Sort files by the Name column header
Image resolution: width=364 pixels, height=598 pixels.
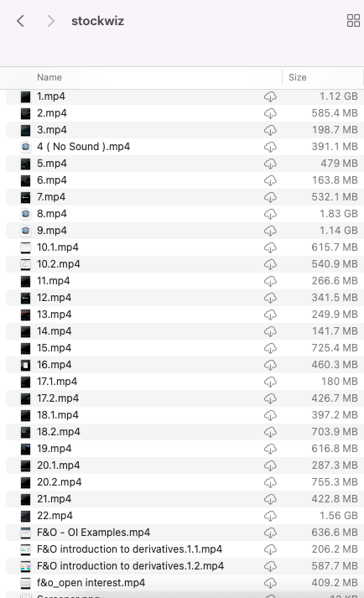point(49,77)
